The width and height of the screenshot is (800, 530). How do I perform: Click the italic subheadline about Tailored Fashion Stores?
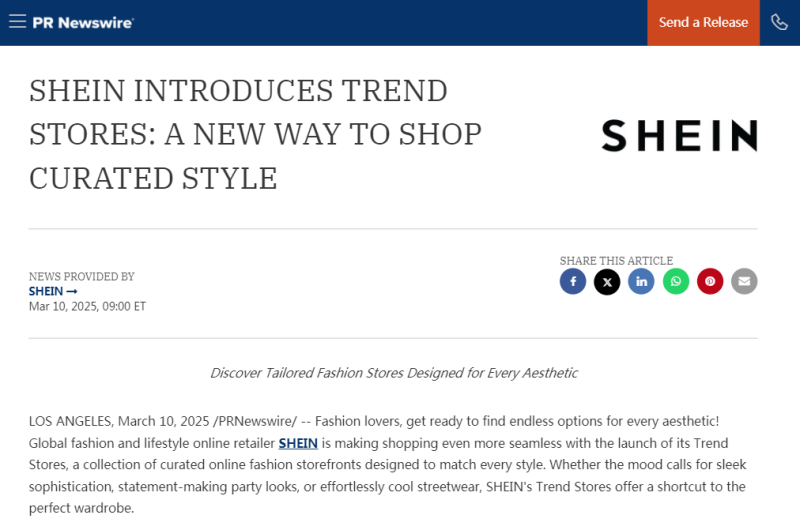point(394,373)
